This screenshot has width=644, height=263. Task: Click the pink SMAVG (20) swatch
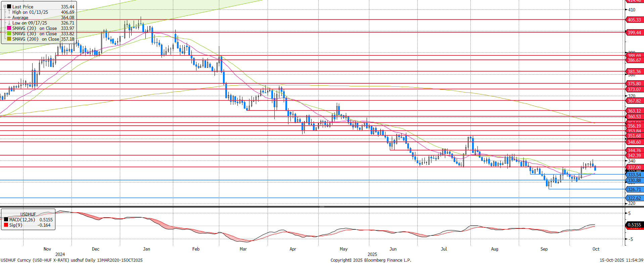coord(9,28)
